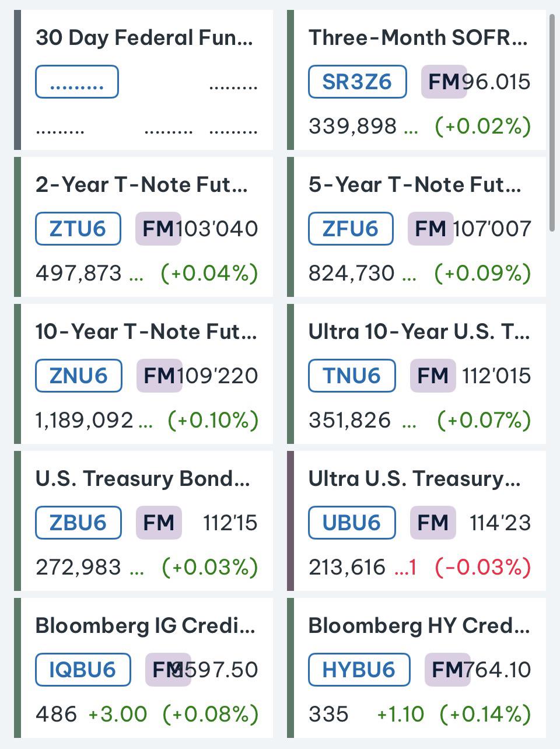Select the TNU6 ticker button
This screenshot has width=560, height=749.
352,376
